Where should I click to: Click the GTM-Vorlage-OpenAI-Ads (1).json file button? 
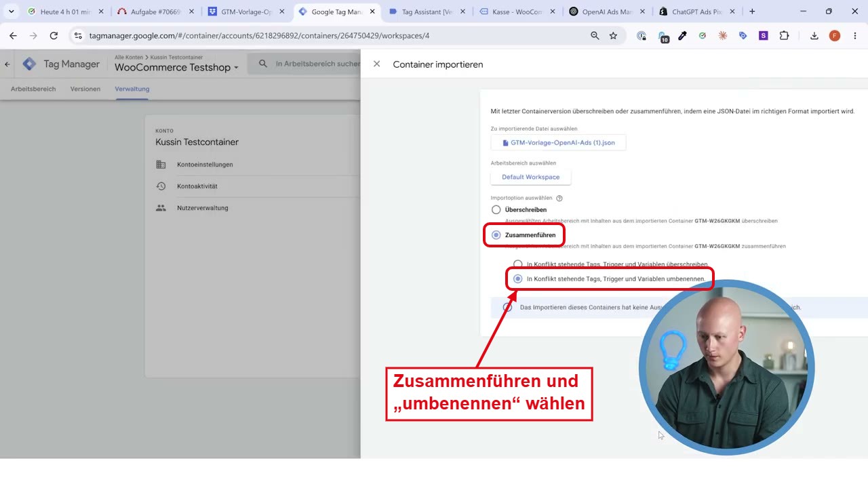pyautogui.click(x=558, y=143)
